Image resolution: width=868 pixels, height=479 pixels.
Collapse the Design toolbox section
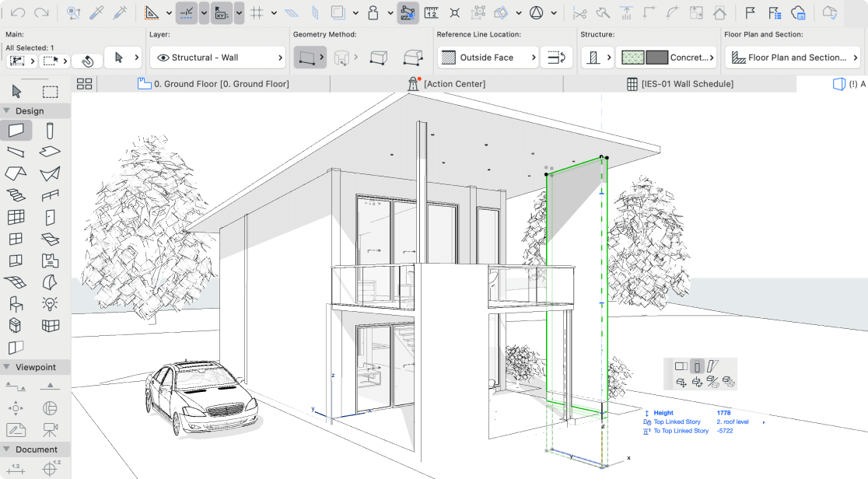click(6, 111)
